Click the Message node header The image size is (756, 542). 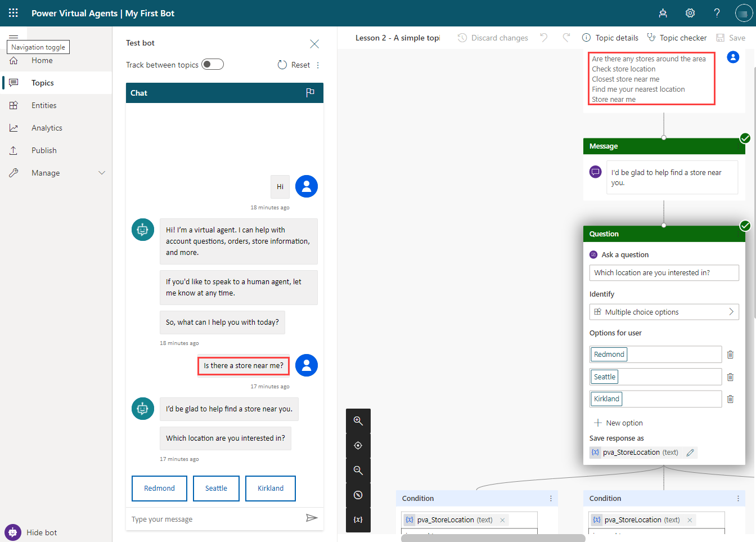tap(664, 146)
